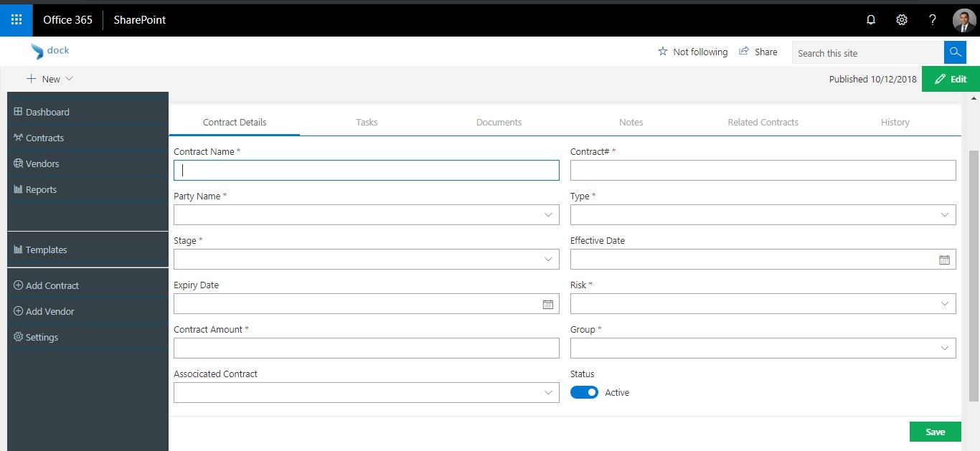Viewport: 980px width, 451px height.
Task: Open the Expiry Date calendar picker
Action: [x=549, y=304]
